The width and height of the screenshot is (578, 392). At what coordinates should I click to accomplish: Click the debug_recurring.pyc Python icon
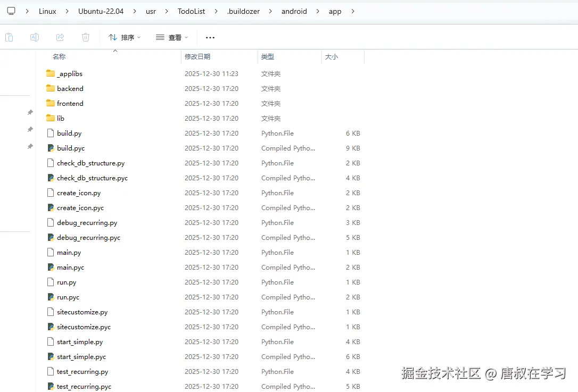pos(51,237)
